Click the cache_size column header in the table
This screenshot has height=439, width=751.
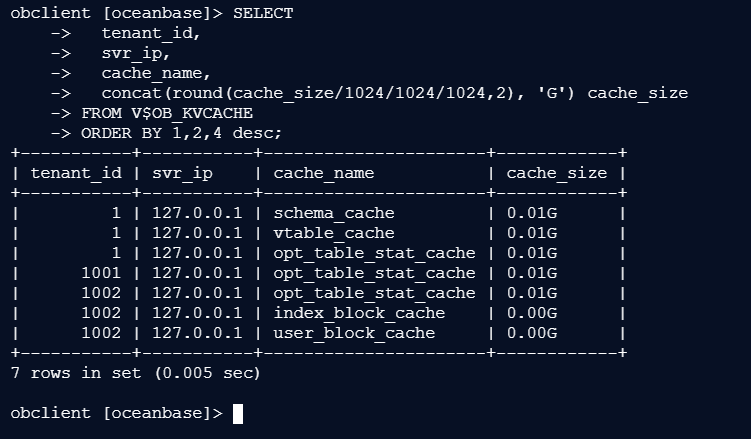[557, 173]
